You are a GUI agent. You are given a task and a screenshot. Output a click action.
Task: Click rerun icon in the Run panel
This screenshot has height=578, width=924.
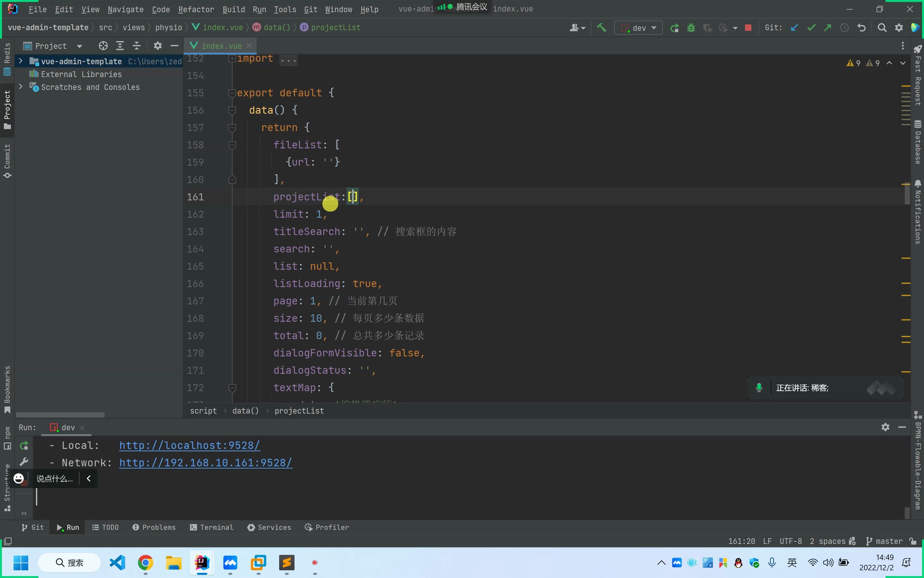click(x=24, y=445)
